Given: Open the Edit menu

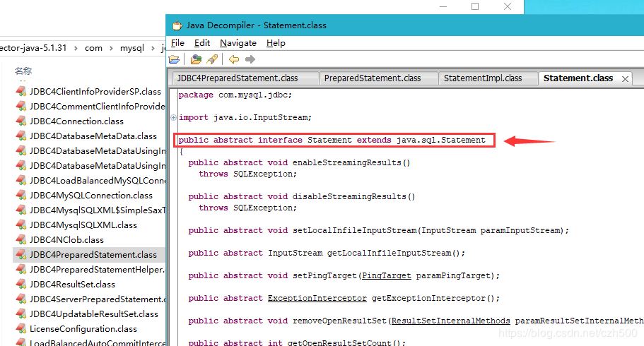Looking at the screenshot, I should (x=202, y=43).
